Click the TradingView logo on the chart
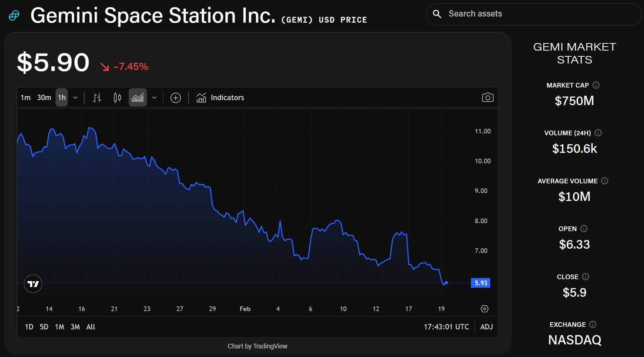The image size is (644, 357). pos(33,284)
